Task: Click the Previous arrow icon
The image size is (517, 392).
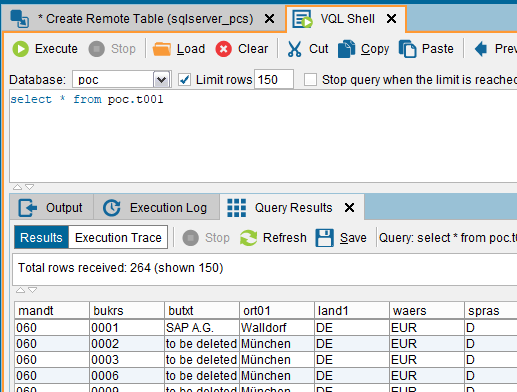Action: (481, 49)
